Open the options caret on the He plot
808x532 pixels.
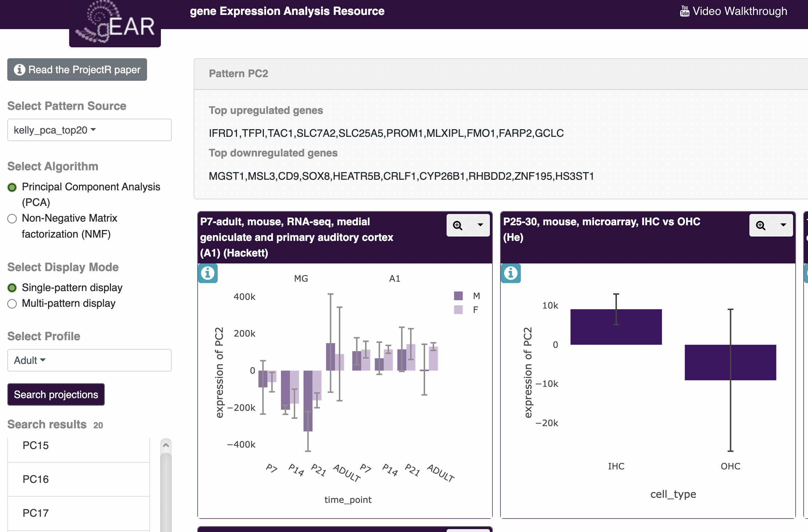pyautogui.click(x=783, y=225)
